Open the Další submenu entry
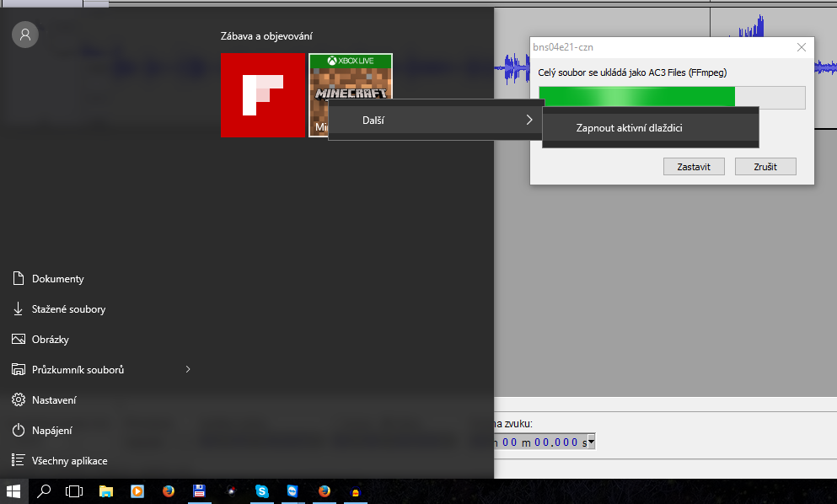The height and width of the screenshot is (504, 837). tap(435, 121)
